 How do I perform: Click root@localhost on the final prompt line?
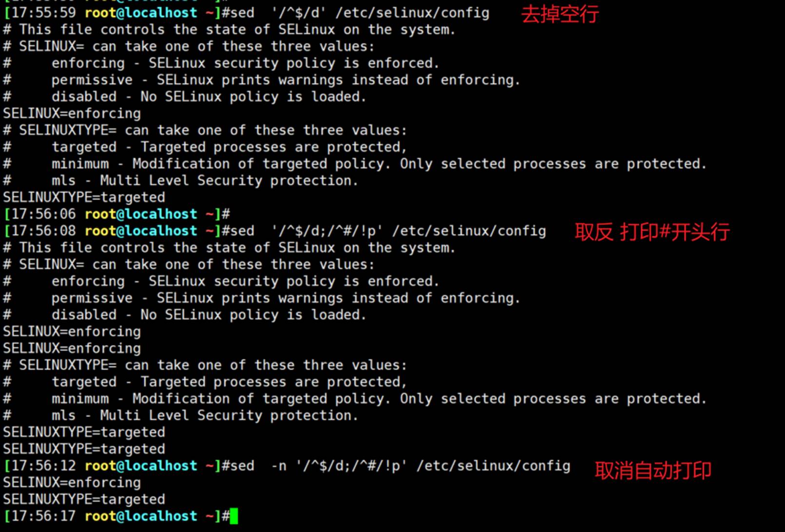[x=141, y=516]
